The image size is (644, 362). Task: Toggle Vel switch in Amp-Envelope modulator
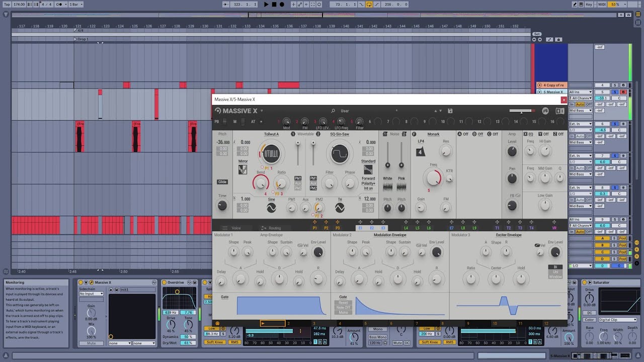tap(299, 245)
